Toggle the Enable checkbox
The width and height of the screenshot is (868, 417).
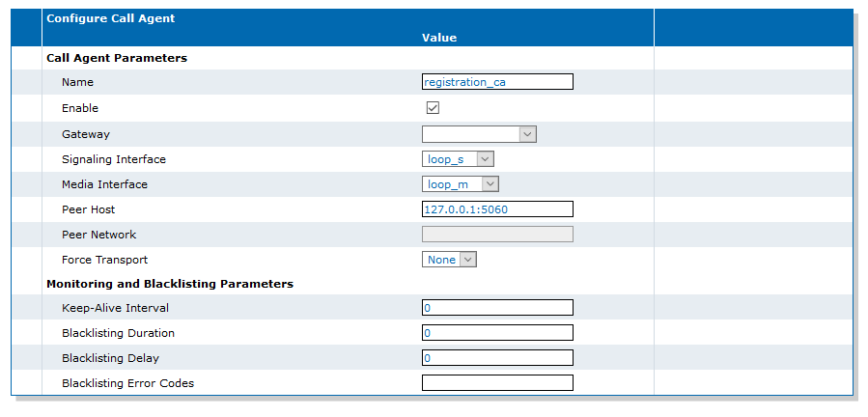(433, 108)
